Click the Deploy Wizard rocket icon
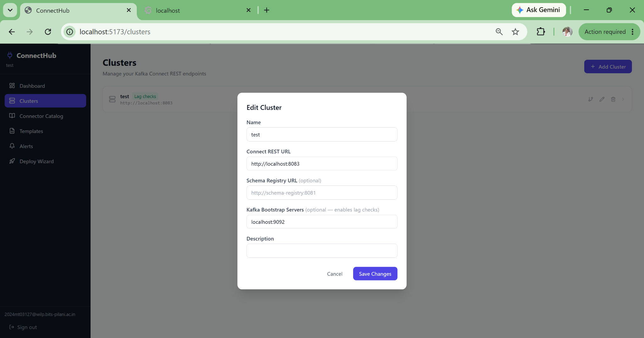This screenshot has height=338, width=644. coord(12,161)
